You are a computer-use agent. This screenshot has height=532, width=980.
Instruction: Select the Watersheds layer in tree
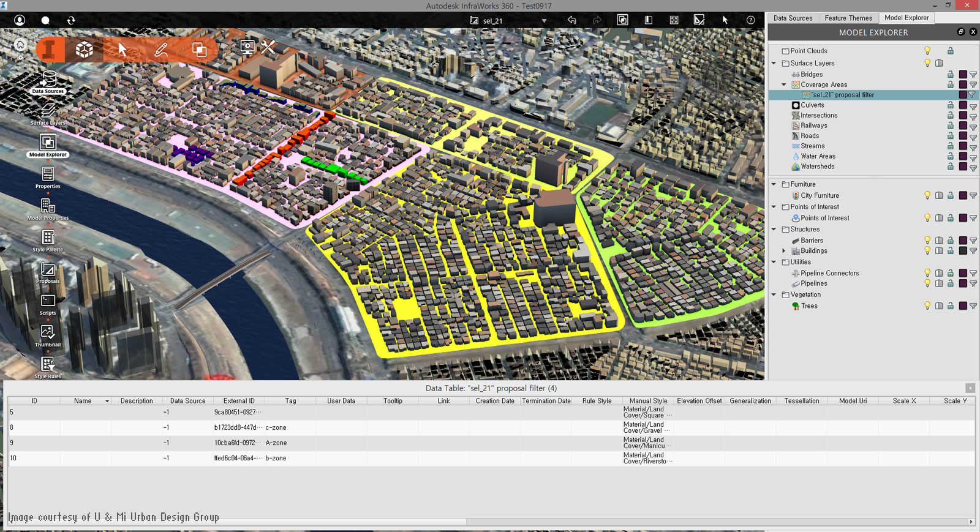pos(818,167)
